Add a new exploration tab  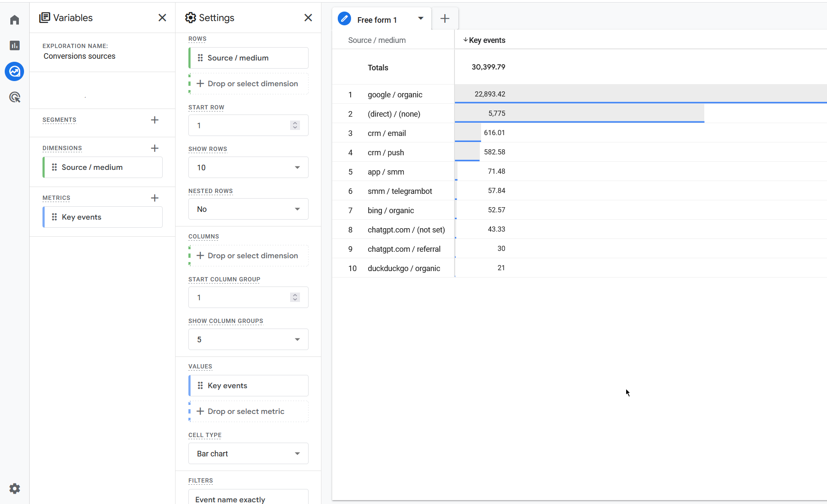tap(445, 18)
